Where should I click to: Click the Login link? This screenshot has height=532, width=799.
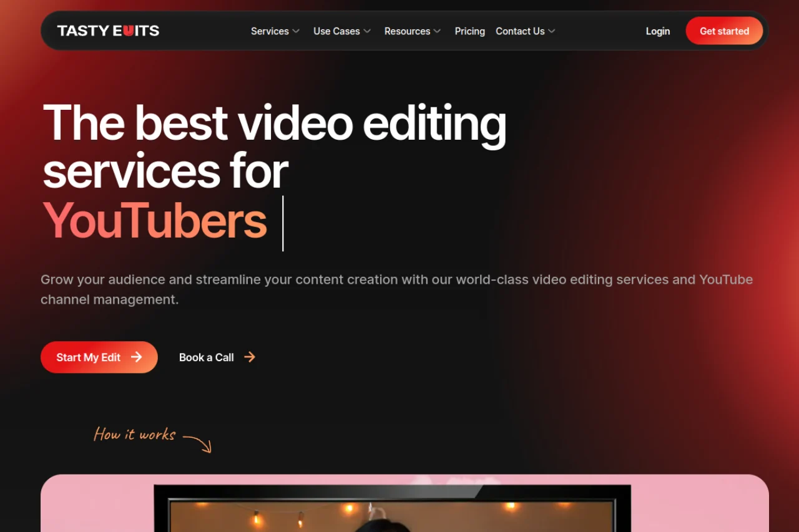[x=658, y=31]
